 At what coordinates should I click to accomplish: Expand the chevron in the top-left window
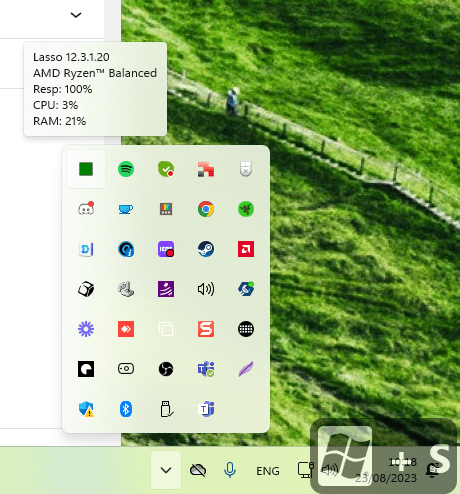[76, 15]
